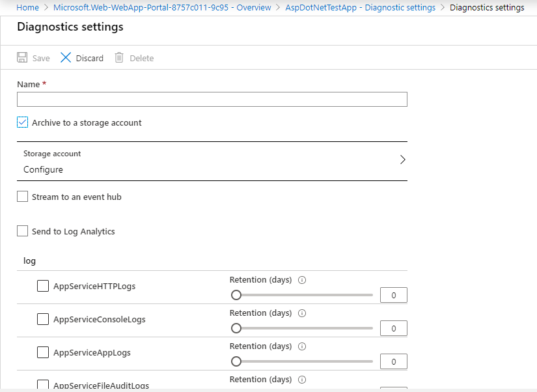Image resolution: width=537 pixels, height=392 pixels.
Task: Open the Overview breadcrumb link
Action: pos(253,7)
